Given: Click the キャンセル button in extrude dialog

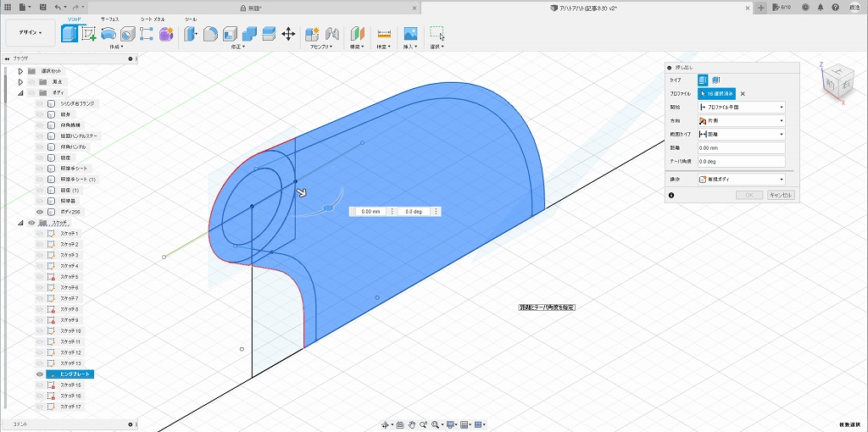Looking at the screenshot, I should coord(780,195).
